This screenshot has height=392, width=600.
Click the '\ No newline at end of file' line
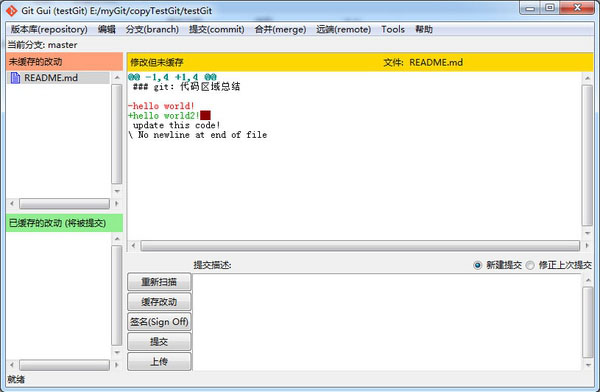(x=197, y=135)
